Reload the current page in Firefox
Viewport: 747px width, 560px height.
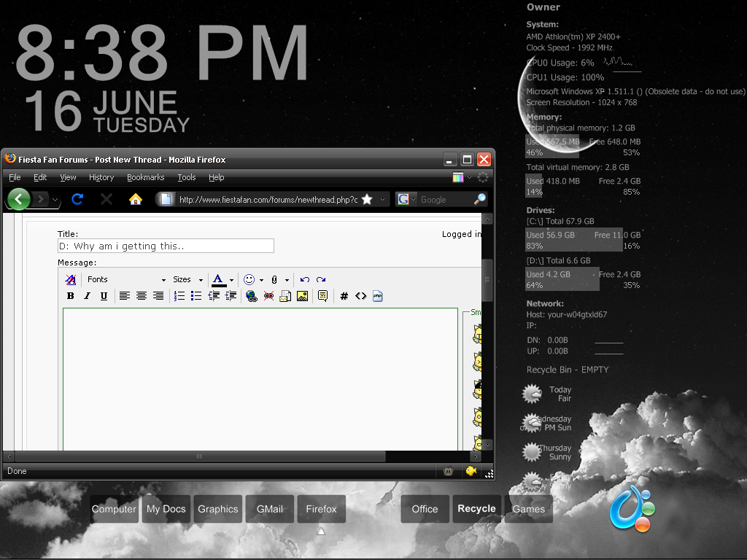(x=77, y=199)
